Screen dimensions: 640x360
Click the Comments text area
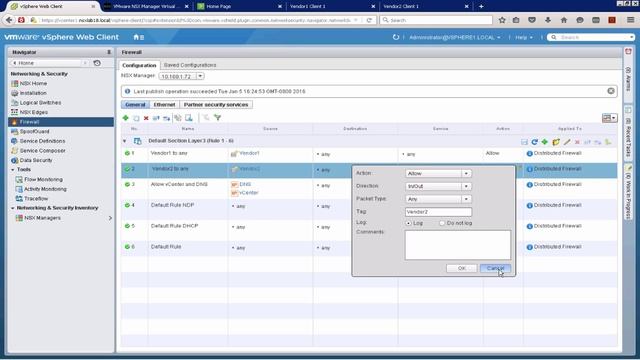click(x=458, y=245)
